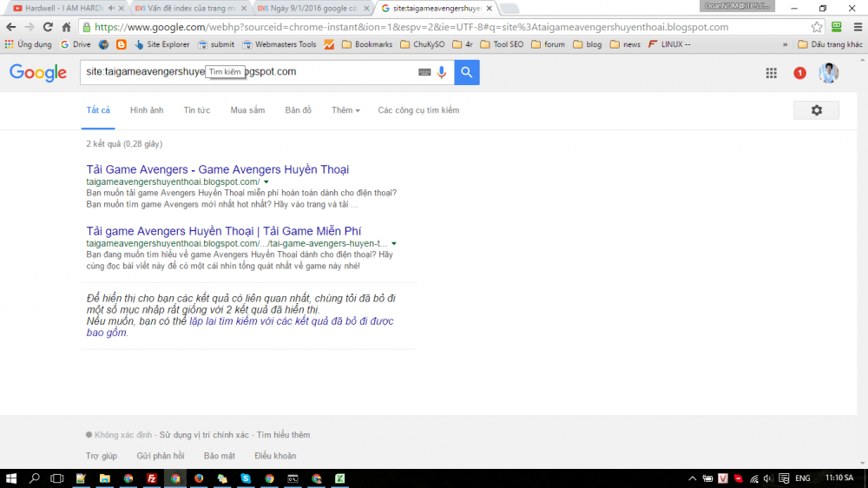Screen dimensions: 868x488
Task: Switch to the Hình ảnh tab
Action: click(x=147, y=110)
